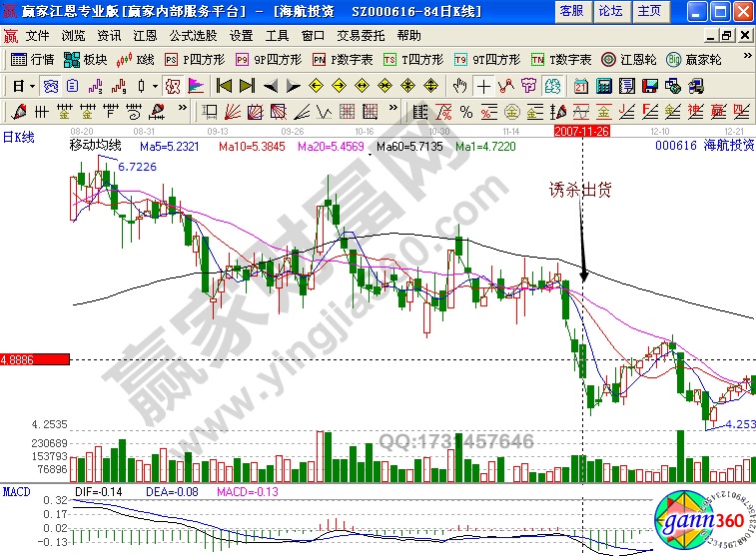Launch the 江恩轮 Gann wheel
756x556 pixels.
[x=626, y=59]
